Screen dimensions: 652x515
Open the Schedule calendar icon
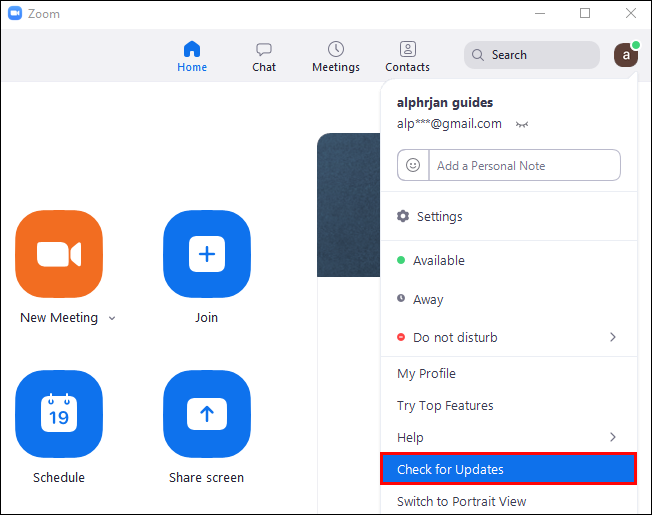tap(59, 414)
